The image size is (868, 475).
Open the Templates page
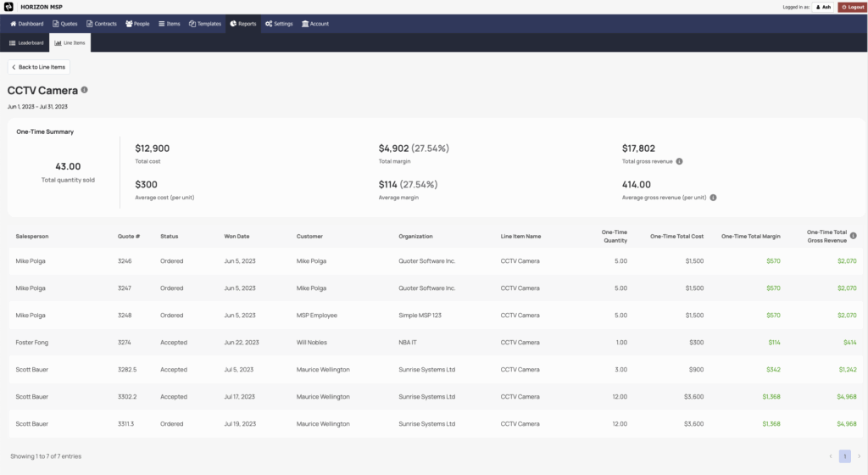tap(205, 24)
